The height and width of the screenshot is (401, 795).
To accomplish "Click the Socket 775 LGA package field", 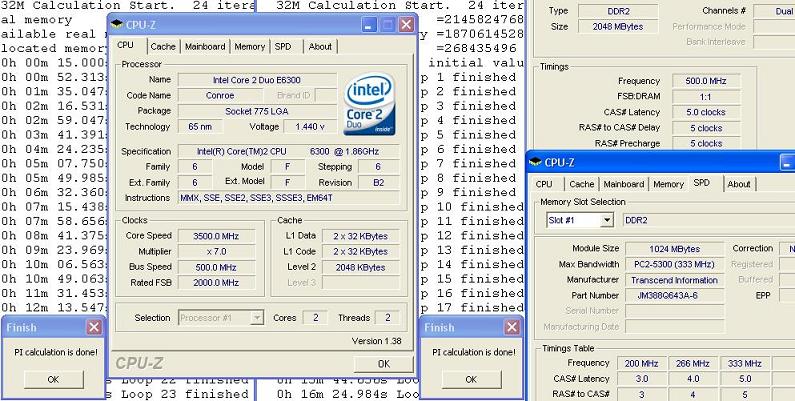I will (x=257, y=111).
